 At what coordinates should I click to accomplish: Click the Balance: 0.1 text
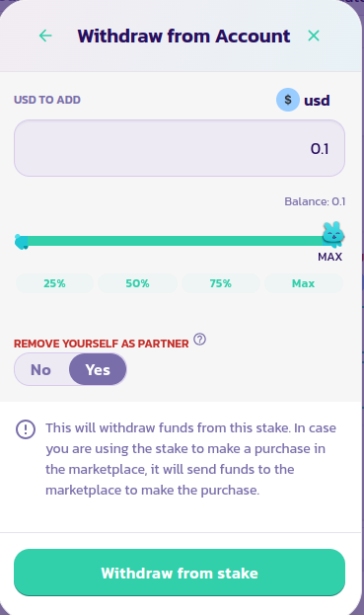tap(315, 201)
